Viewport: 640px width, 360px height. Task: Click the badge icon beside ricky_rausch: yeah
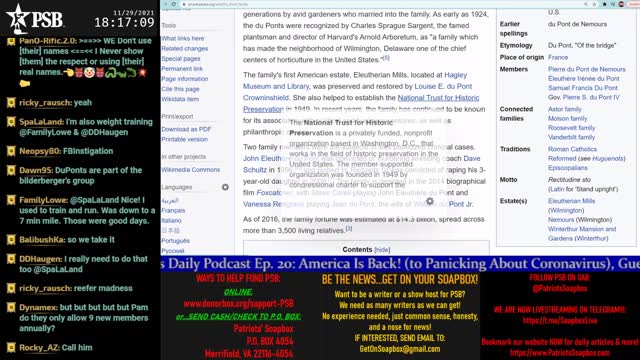point(11,102)
